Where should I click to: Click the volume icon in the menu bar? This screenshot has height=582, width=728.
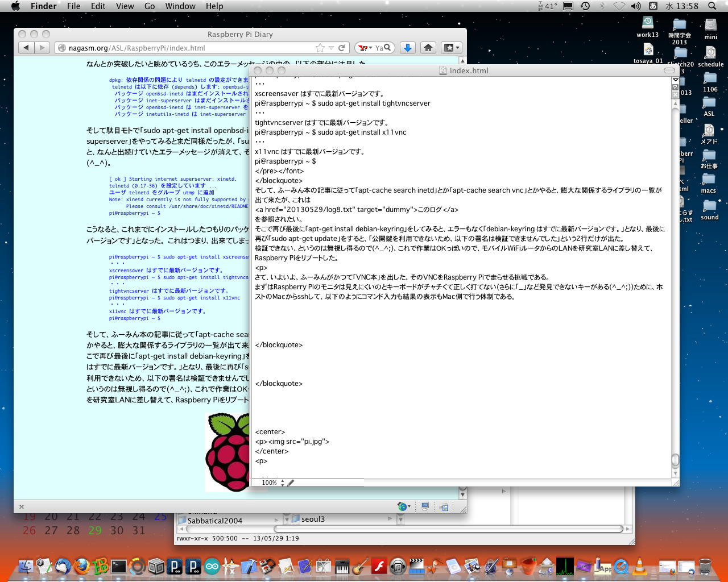point(635,6)
